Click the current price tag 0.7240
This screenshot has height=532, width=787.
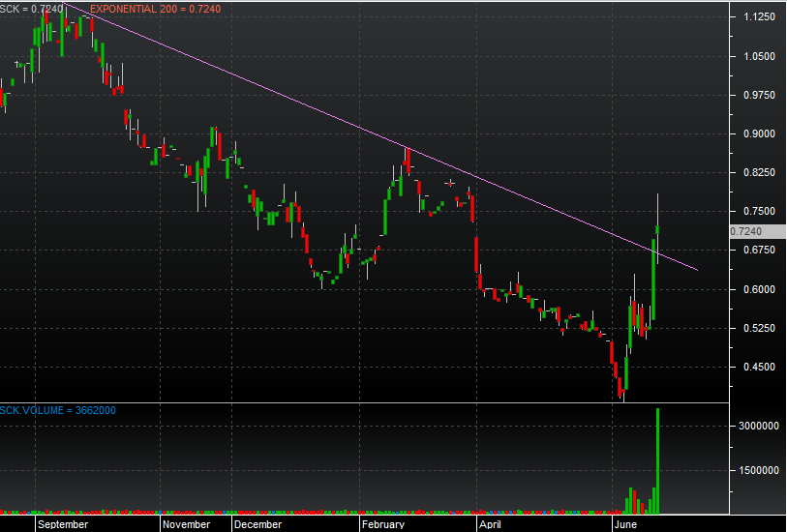tap(749, 231)
